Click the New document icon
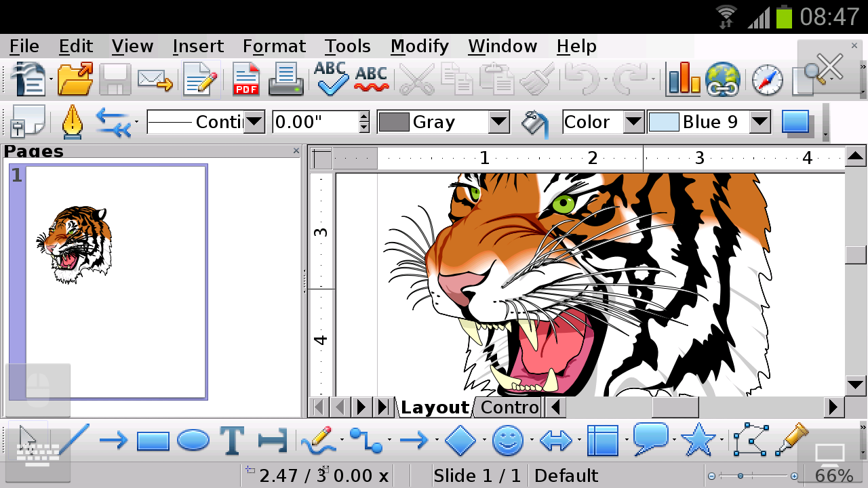 (28, 79)
